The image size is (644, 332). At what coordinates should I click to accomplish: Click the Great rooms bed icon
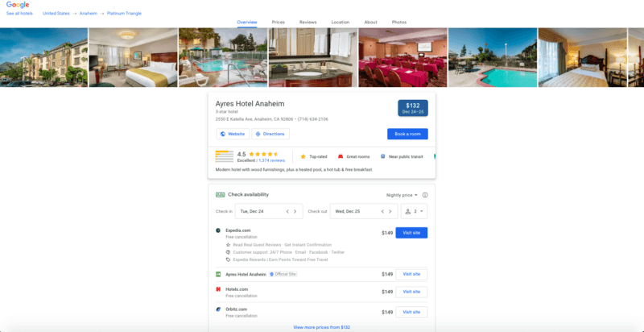coord(341,156)
